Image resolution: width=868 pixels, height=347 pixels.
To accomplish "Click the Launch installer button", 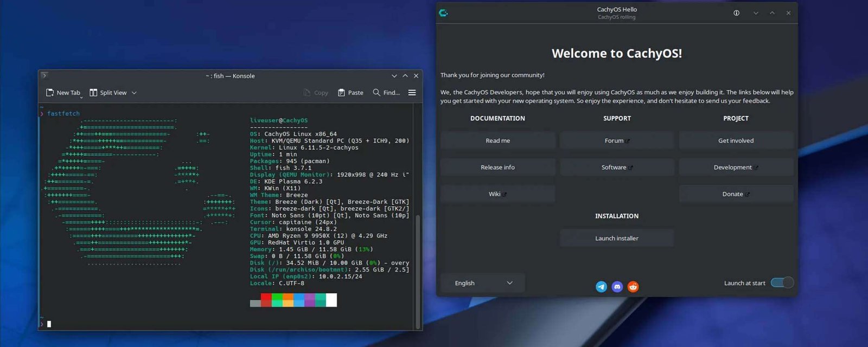I will pos(617,238).
